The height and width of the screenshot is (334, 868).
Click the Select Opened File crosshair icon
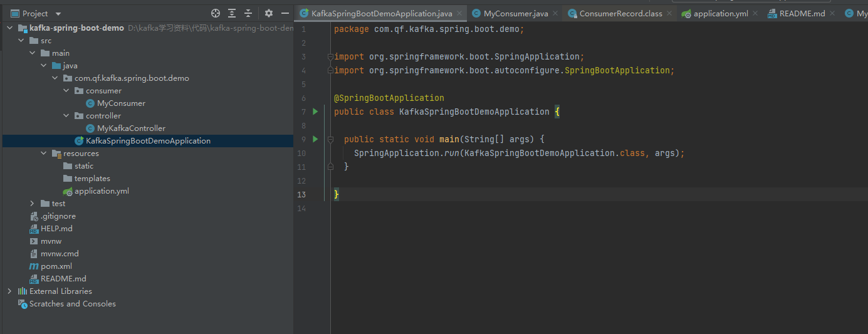[216, 13]
